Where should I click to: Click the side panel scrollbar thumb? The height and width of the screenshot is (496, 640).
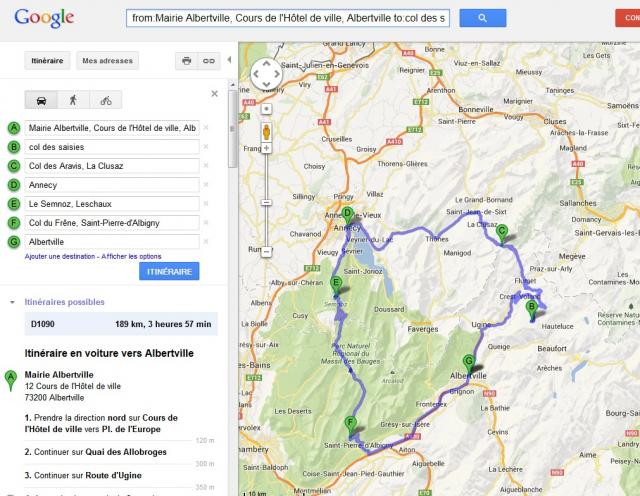(x=232, y=129)
